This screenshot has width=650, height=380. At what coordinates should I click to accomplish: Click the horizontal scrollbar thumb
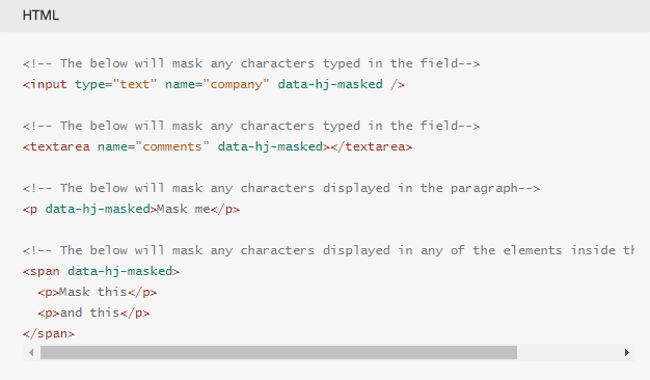279,353
